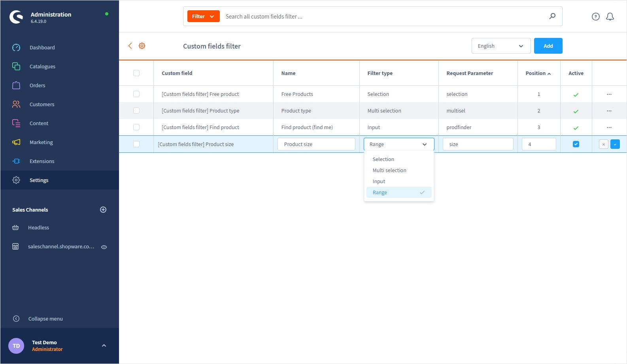Choose Range in filter type list
Viewport: 627px width, 364px height.
(x=399, y=192)
